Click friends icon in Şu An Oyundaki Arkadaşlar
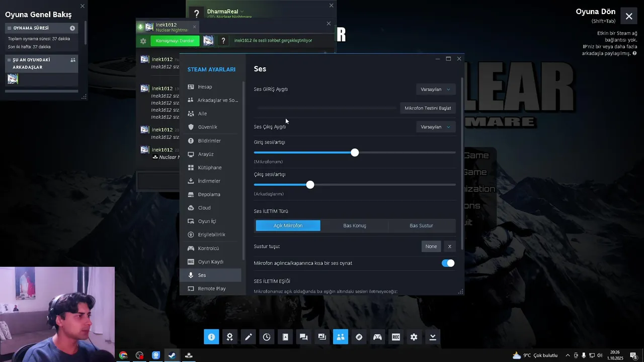Image resolution: width=644 pixels, height=362 pixels. (x=73, y=60)
